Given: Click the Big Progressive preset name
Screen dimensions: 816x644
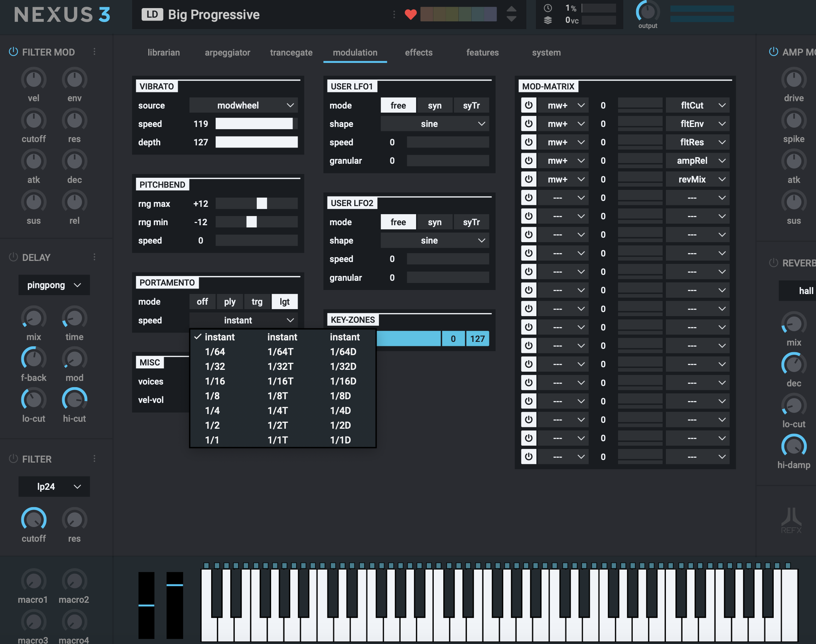Looking at the screenshot, I should [214, 14].
